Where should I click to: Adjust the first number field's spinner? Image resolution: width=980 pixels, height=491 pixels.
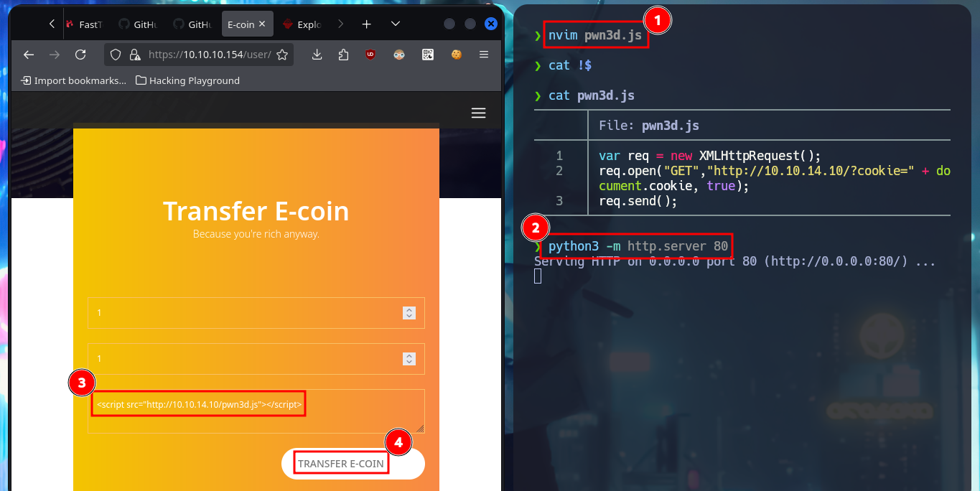click(x=409, y=313)
